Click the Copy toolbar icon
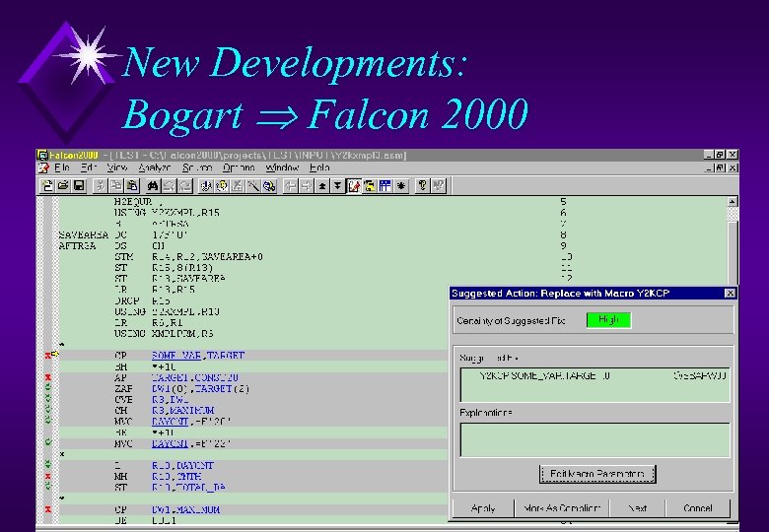The width and height of the screenshot is (769, 532). click(116, 185)
